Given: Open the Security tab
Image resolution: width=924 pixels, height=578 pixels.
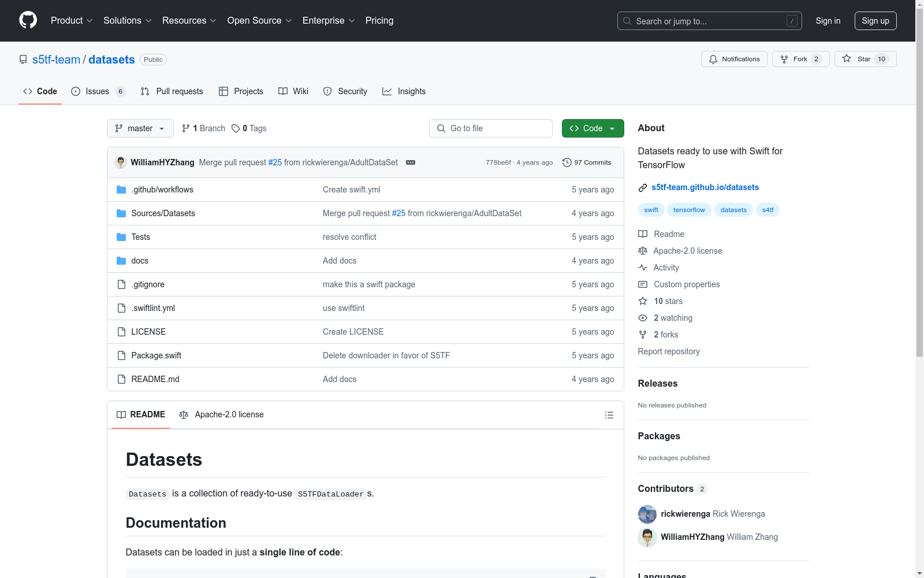Looking at the screenshot, I should tap(345, 91).
